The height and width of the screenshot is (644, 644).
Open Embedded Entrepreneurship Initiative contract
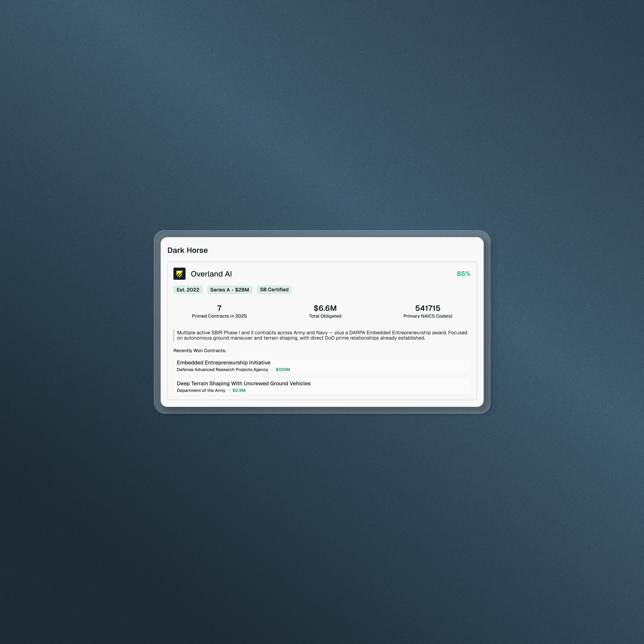223,363
